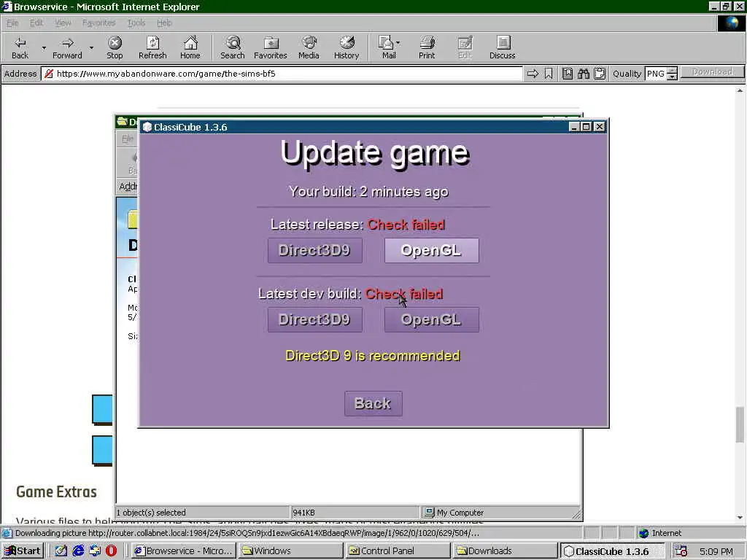Choose OpenGL under Latest release

click(x=432, y=251)
